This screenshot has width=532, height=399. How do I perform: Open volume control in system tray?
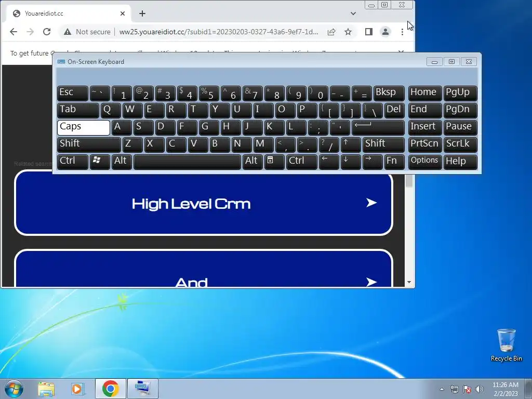coord(480,389)
